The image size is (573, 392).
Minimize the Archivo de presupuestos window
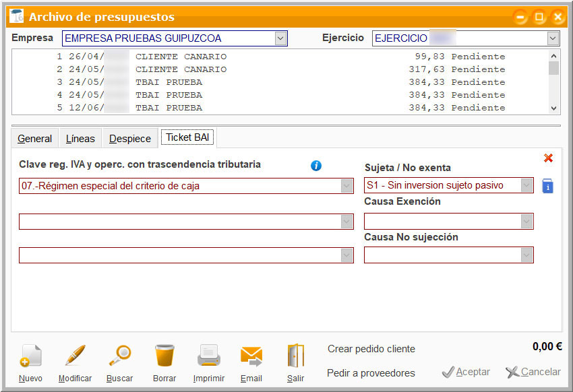(x=520, y=17)
